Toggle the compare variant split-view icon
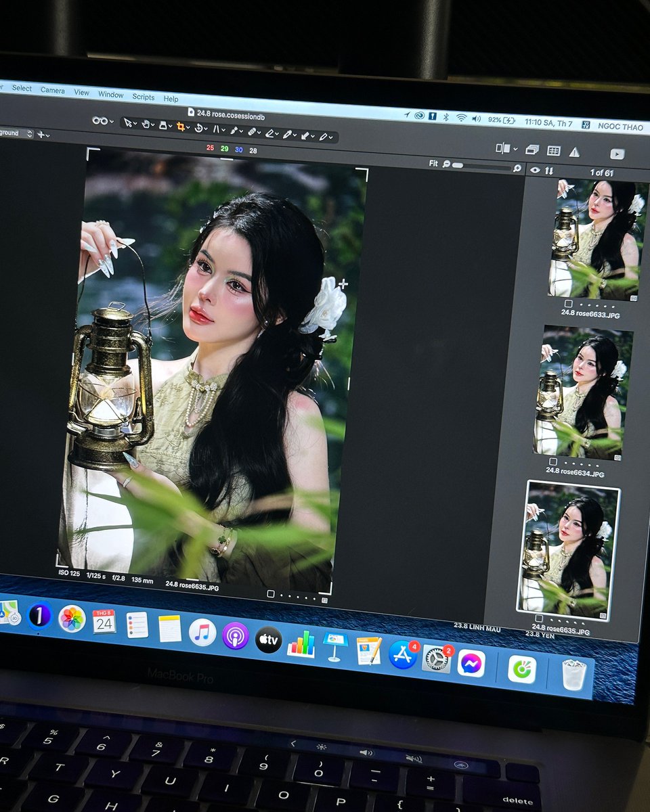The image size is (650, 812). pos(503,148)
